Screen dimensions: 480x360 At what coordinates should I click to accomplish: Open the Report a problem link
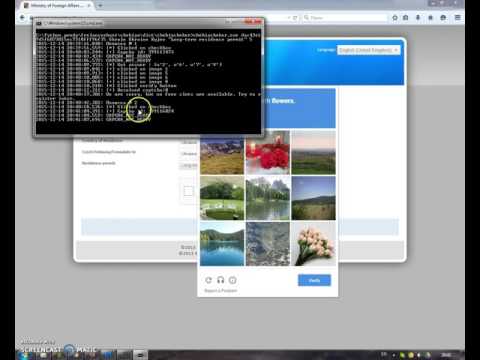point(220,291)
